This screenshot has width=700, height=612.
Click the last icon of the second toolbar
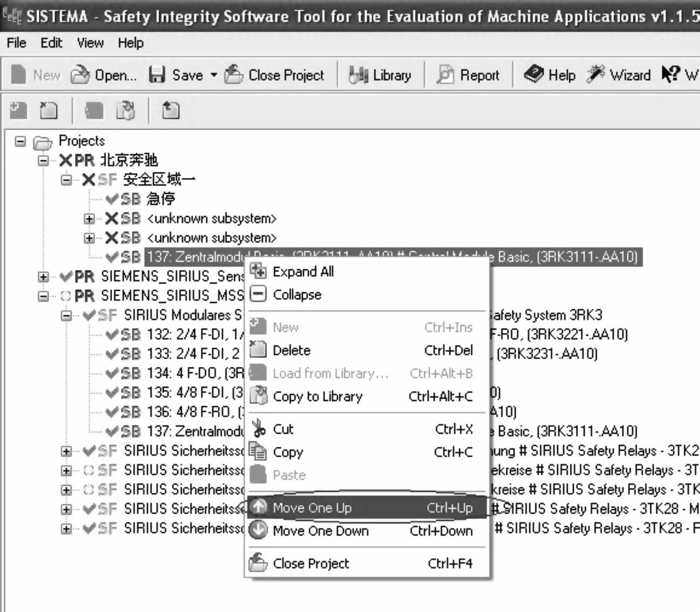point(171,111)
